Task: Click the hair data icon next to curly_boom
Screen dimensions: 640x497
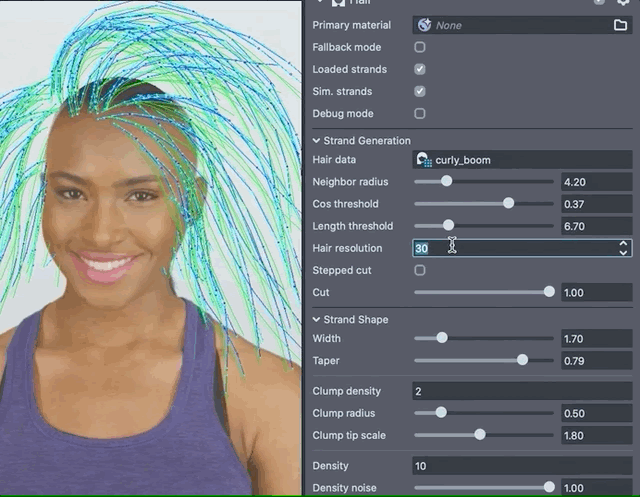Action: click(424, 160)
